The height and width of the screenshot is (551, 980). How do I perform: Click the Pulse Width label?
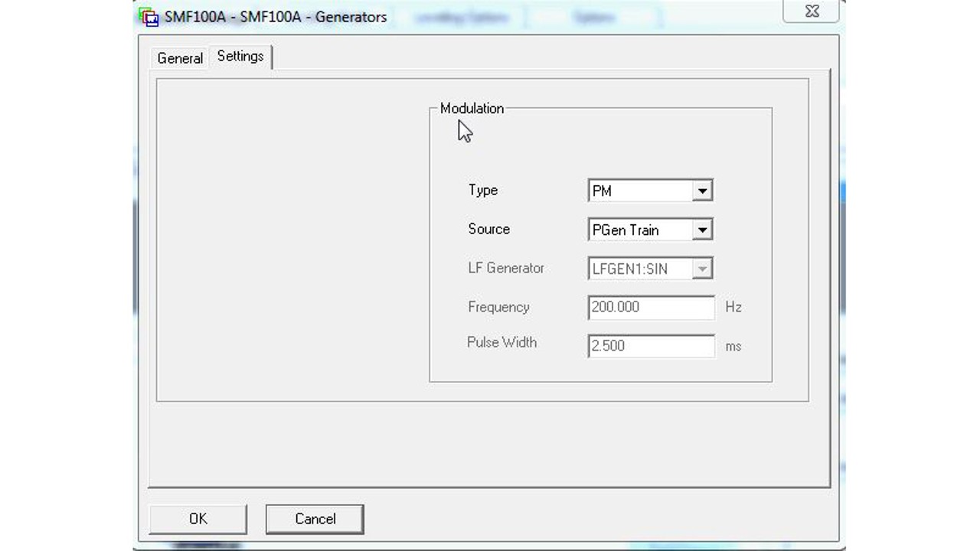(501, 342)
